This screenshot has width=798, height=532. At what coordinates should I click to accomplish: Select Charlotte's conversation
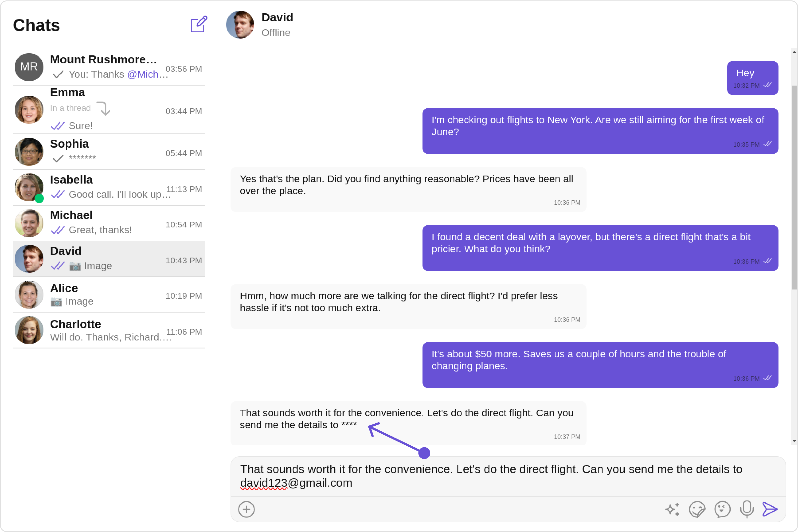(x=109, y=330)
